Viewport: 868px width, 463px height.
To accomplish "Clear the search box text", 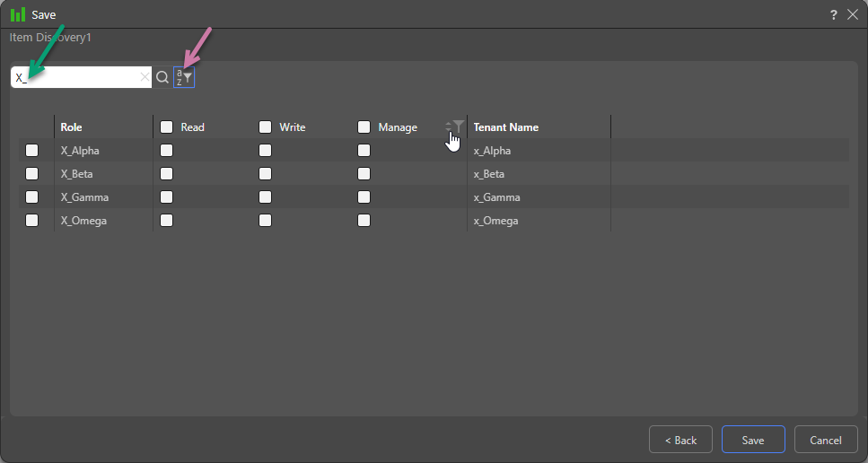I will 145,78.
